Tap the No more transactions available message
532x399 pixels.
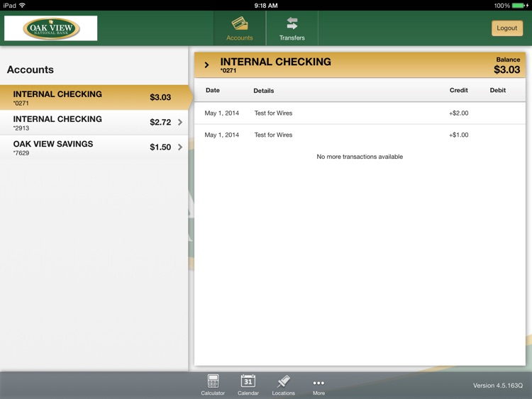(x=360, y=157)
